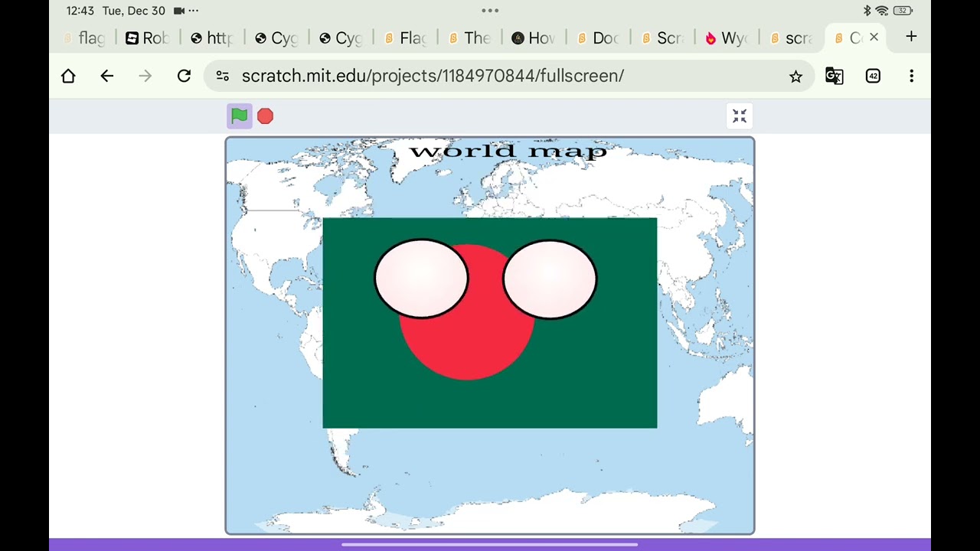Screen dimensions: 980x551
Task: Tap the Wi-Fi status icon
Action: tap(882, 11)
